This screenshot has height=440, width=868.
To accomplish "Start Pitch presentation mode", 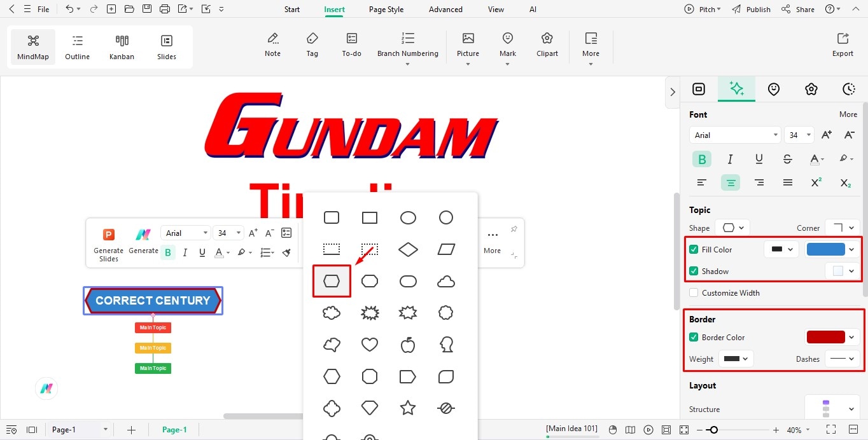I will (703, 10).
